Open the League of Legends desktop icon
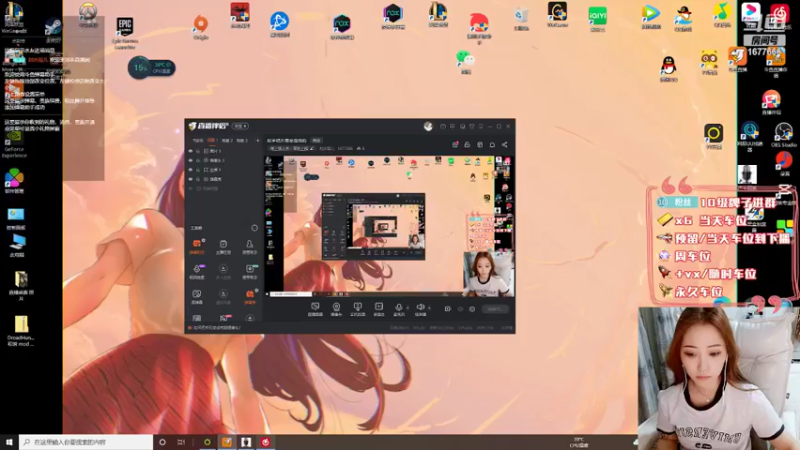Image resolution: width=800 pixels, height=450 pixels. tap(438, 14)
